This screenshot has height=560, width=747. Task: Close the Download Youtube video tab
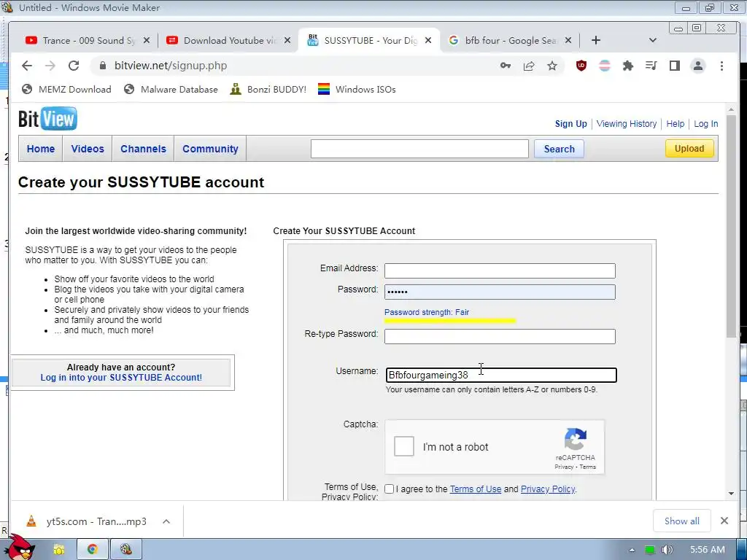tap(287, 41)
